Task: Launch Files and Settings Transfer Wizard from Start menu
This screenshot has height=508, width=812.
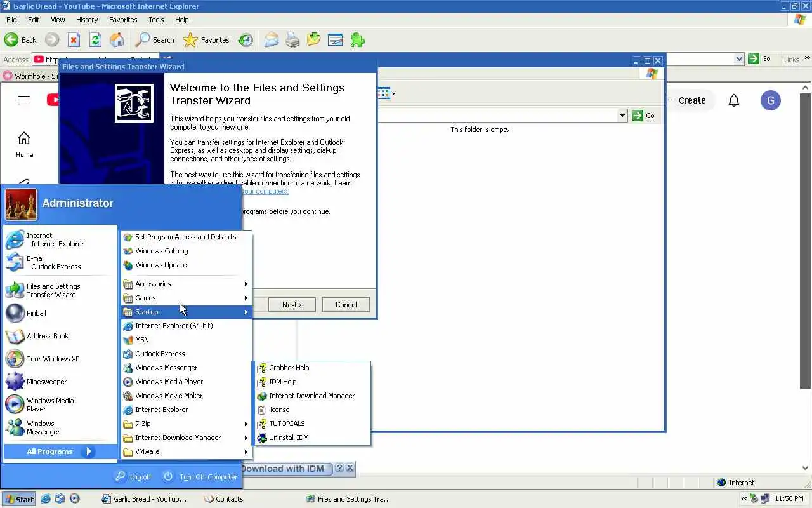Action: tap(60, 290)
